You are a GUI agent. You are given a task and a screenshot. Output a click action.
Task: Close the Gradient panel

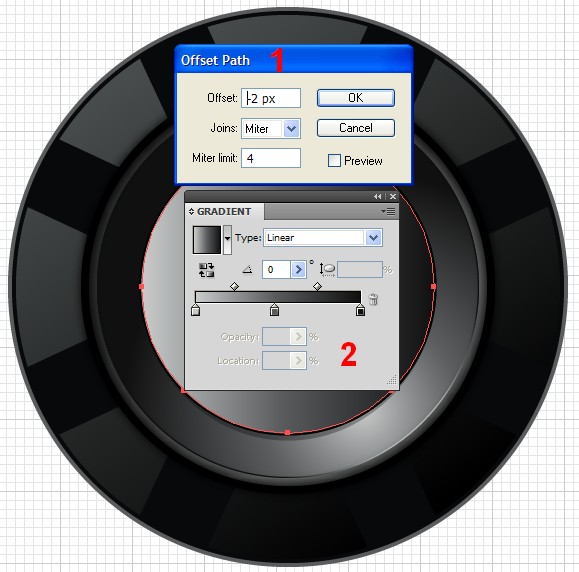[393, 196]
